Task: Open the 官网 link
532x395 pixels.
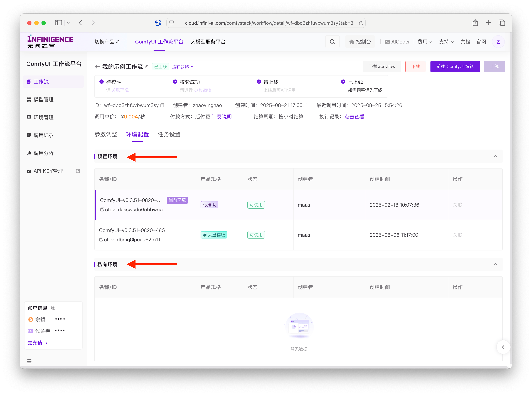Action: pyautogui.click(x=481, y=42)
